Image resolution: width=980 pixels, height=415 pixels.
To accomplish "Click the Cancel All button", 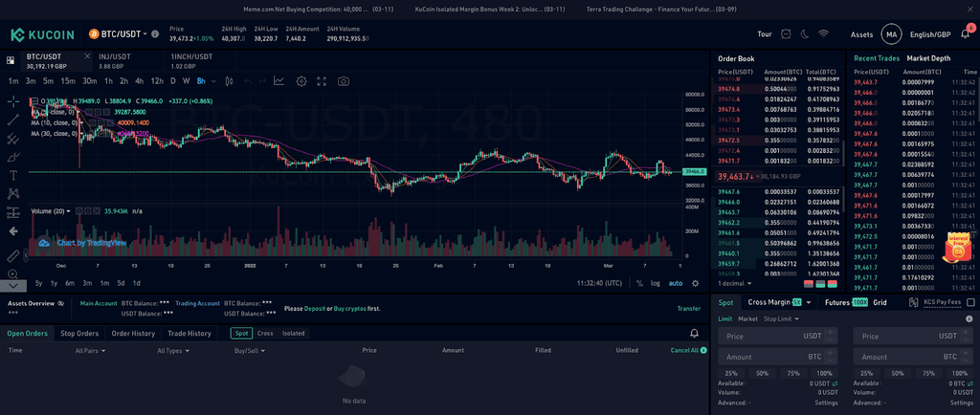I will pos(684,350).
